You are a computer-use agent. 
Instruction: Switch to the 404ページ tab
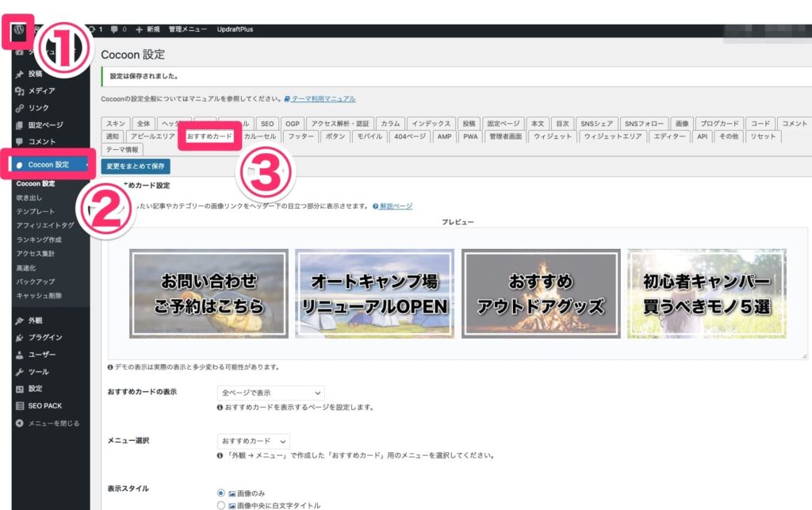click(x=410, y=136)
